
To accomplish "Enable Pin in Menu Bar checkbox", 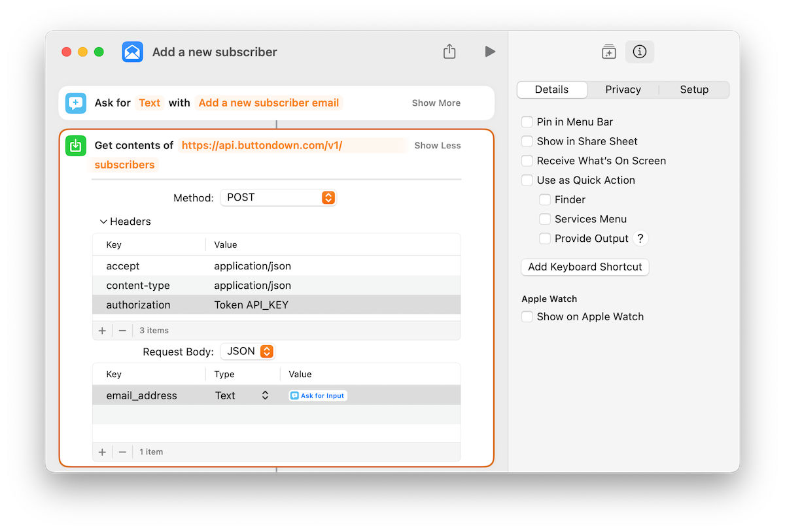I will point(527,122).
